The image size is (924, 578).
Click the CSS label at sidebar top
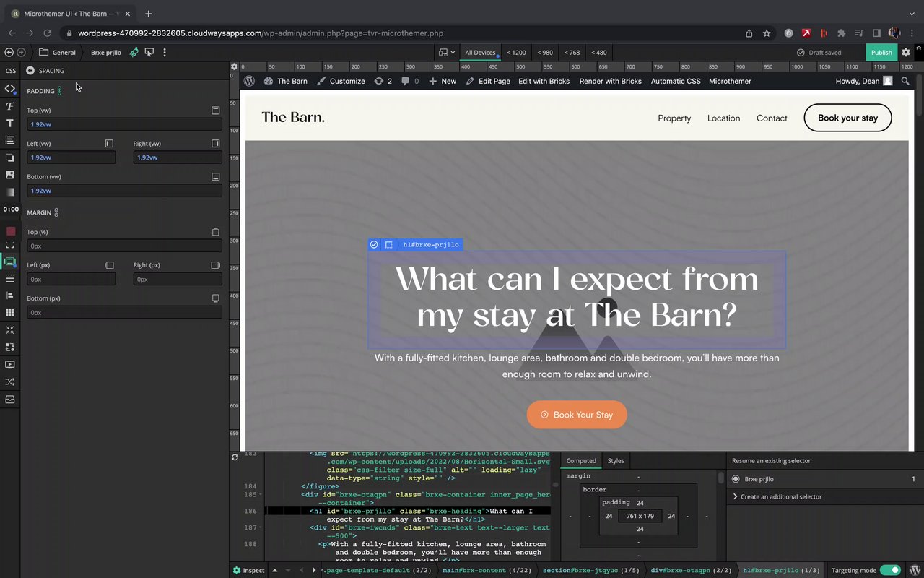tap(10, 71)
